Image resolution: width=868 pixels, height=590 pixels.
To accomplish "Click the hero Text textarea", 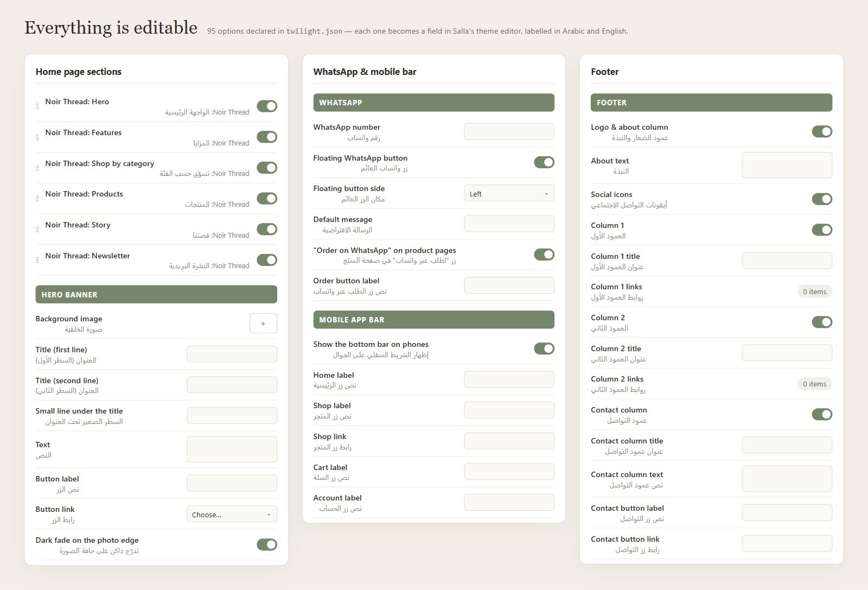I will click(x=232, y=449).
